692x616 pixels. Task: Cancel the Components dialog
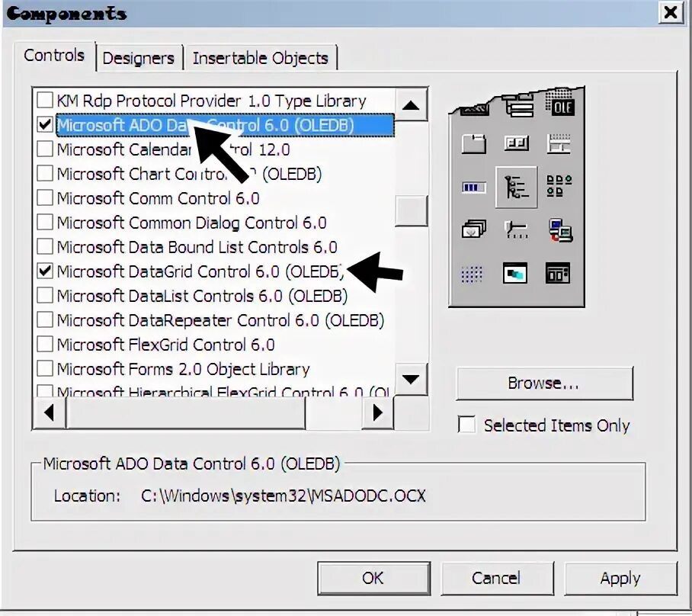pyautogui.click(x=496, y=578)
